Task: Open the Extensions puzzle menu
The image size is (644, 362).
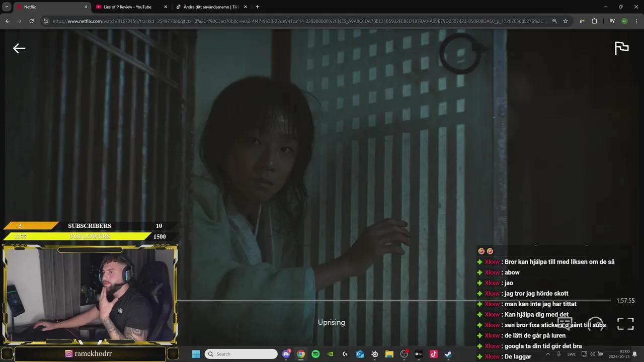Action: (595, 21)
